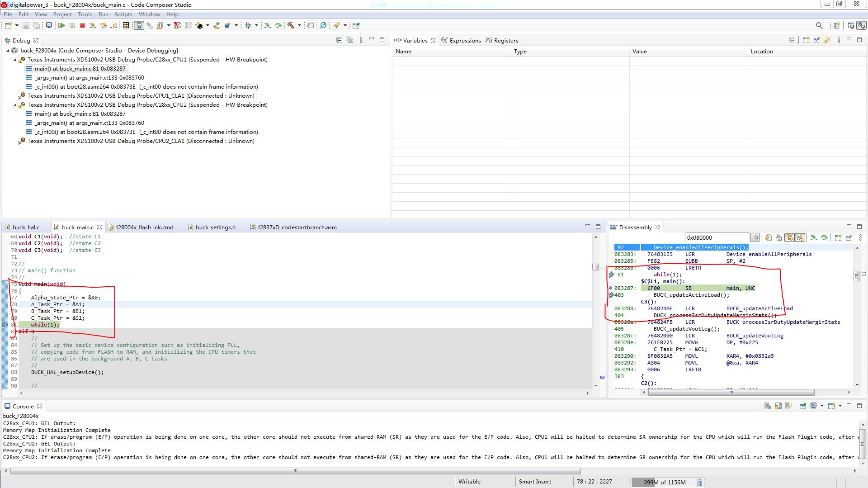This screenshot has height=488, width=868.
Task: Click the Resume (green play) debug button
Action: click(x=61, y=26)
